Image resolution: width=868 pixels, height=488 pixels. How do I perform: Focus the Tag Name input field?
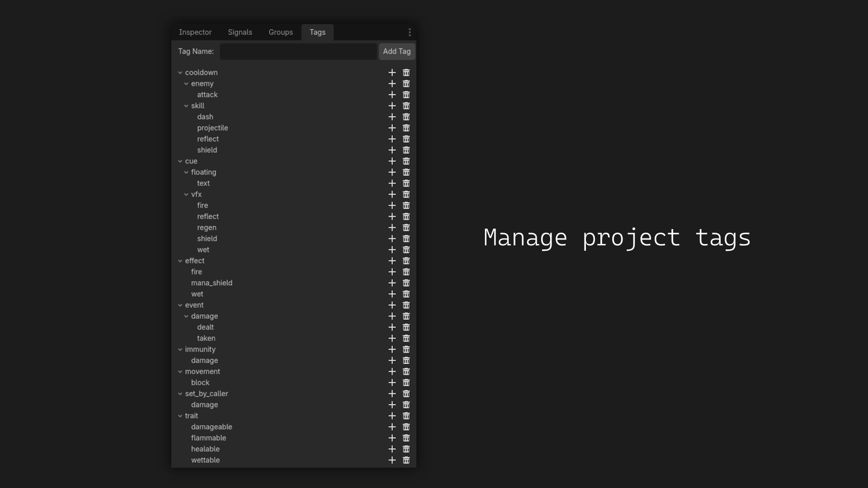click(x=298, y=52)
